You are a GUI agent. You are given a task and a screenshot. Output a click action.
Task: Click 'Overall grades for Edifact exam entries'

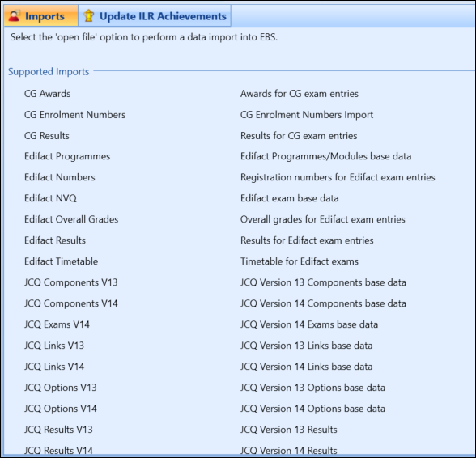click(323, 219)
